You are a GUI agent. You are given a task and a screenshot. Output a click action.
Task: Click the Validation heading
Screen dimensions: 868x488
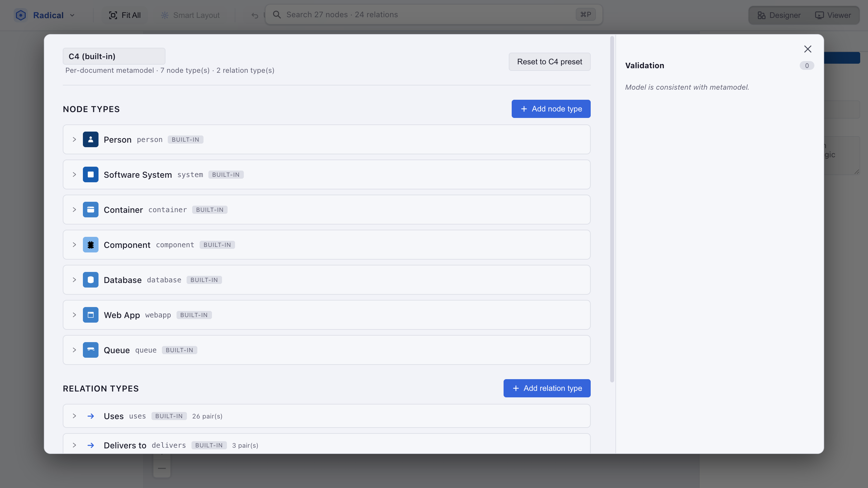(x=645, y=66)
